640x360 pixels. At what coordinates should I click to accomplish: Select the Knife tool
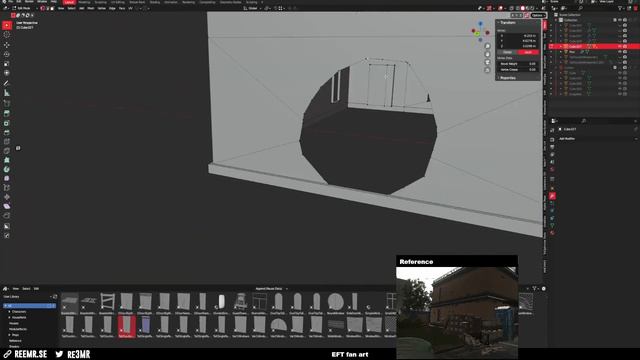[7, 151]
